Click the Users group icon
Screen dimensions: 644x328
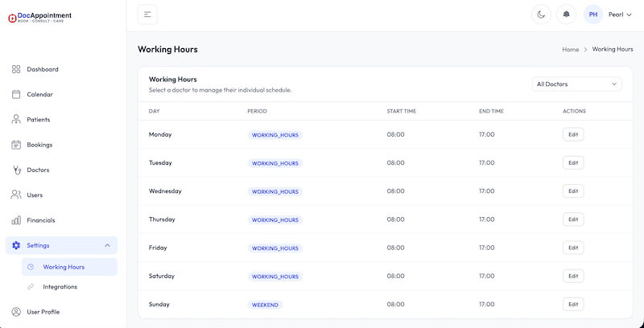pos(16,195)
